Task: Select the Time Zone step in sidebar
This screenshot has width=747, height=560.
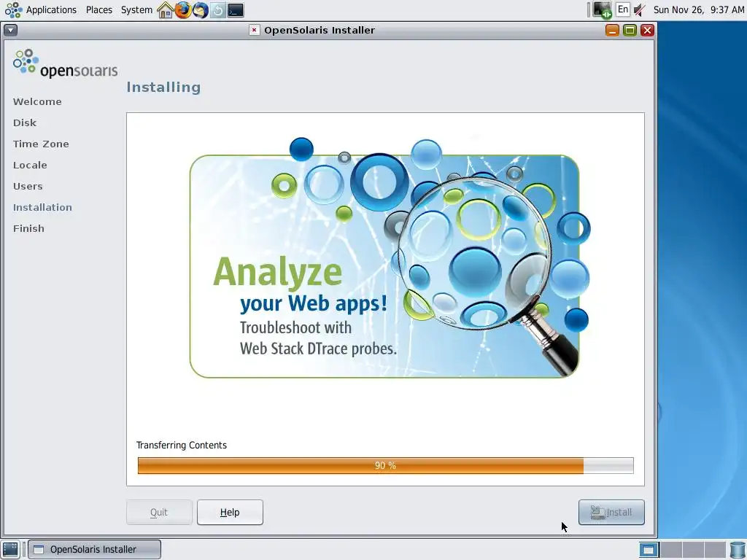Action: point(41,144)
